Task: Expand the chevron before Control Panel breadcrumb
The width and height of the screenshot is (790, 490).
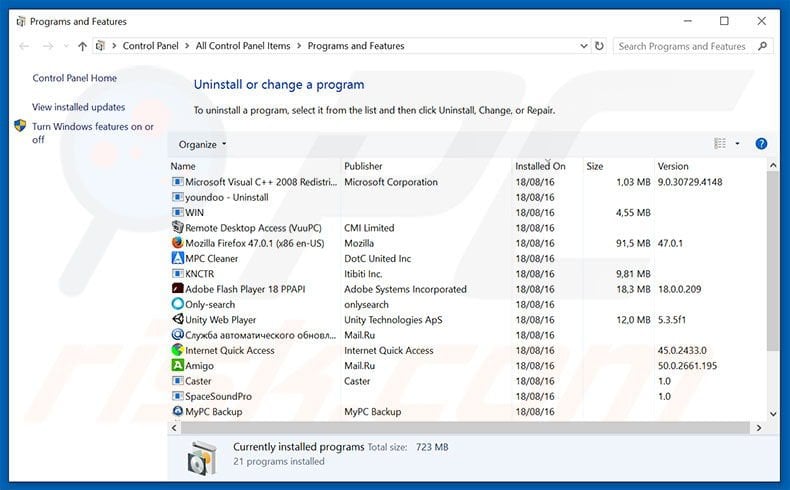Action: click(114, 46)
